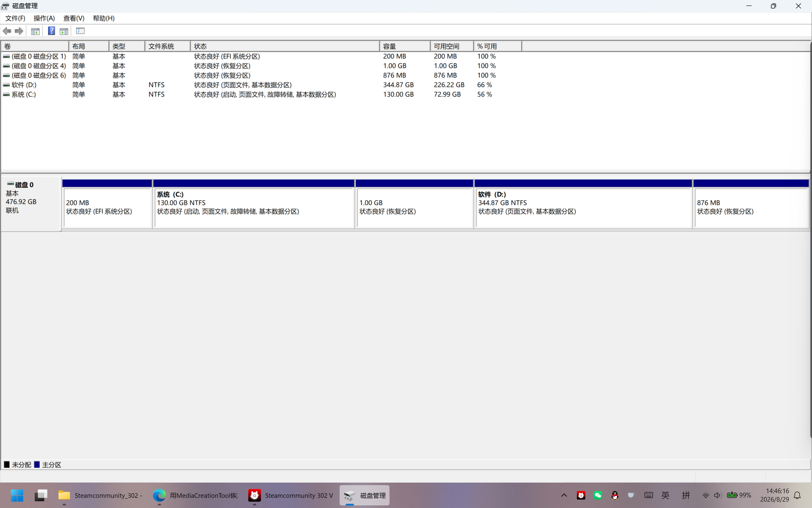Open the notification bell icon
Viewport: 812px width, 508px height.
coord(797,495)
